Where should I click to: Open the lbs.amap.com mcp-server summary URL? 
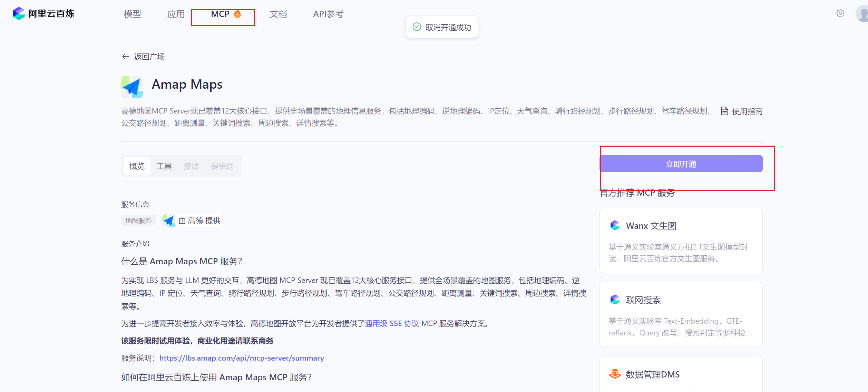pos(242,358)
